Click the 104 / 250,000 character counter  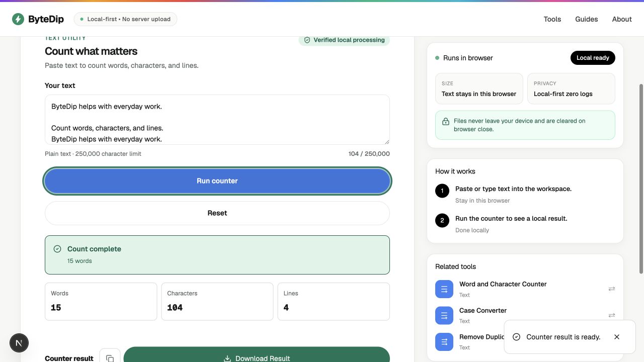(369, 154)
